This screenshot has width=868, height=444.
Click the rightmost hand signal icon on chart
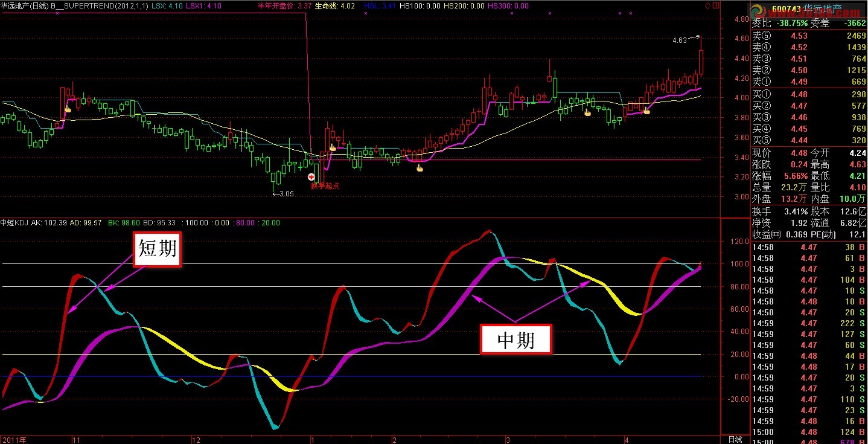click(x=646, y=111)
